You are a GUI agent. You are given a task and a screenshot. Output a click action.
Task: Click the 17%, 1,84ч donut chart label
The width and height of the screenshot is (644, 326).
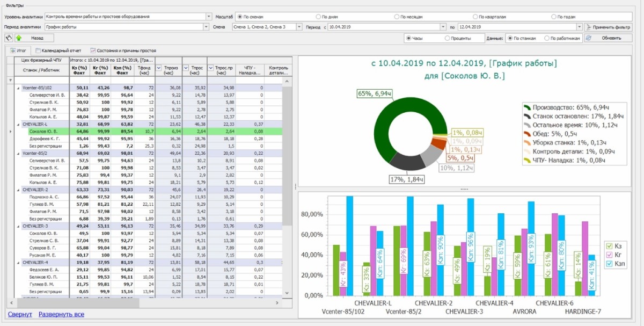point(406,179)
